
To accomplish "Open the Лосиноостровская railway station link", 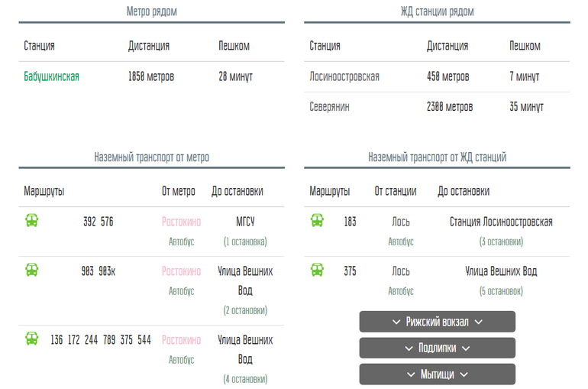I will (x=344, y=76).
